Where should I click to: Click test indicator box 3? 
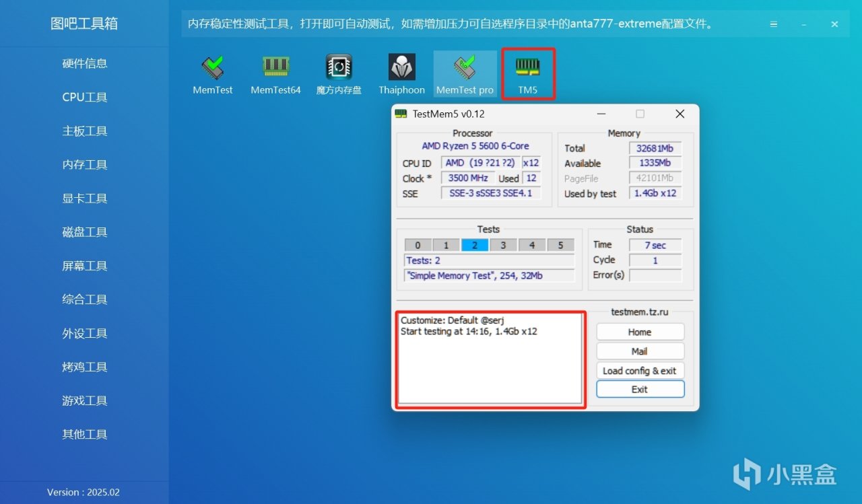coord(503,245)
